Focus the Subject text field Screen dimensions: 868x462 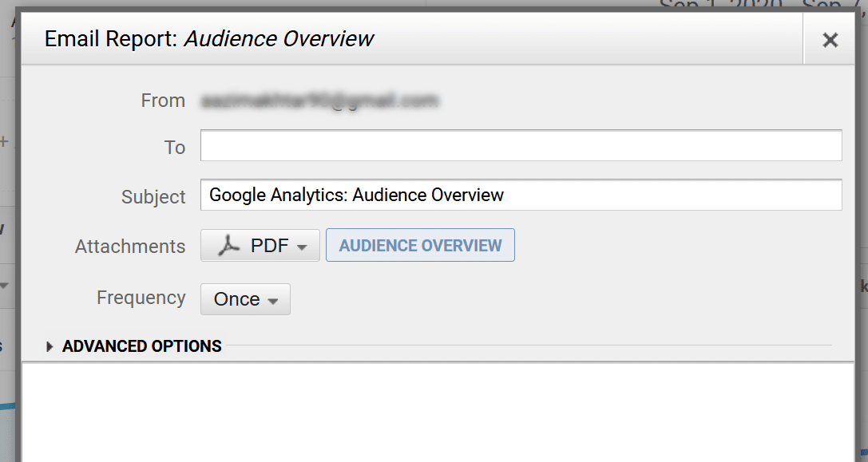[521, 195]
